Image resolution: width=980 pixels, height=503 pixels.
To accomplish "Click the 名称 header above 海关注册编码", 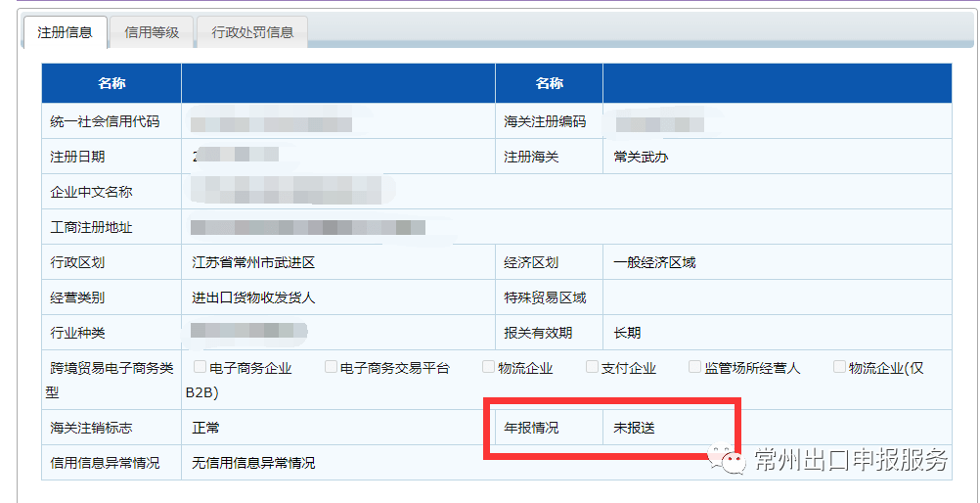I will [550, 83].
